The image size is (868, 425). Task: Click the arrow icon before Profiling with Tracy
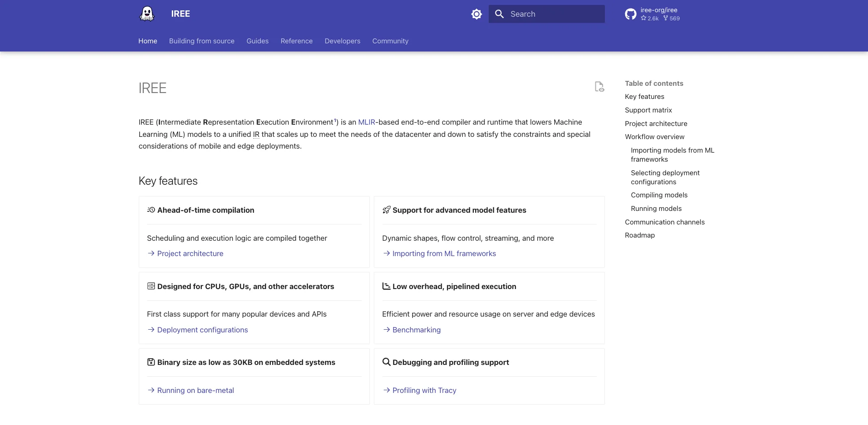coord(387,391)
